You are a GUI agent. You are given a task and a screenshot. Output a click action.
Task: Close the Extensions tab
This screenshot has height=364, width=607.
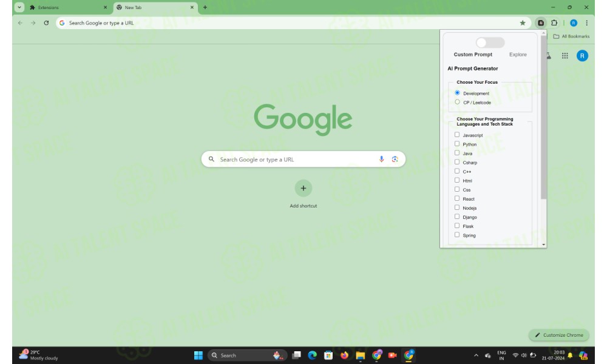[105, 7]
